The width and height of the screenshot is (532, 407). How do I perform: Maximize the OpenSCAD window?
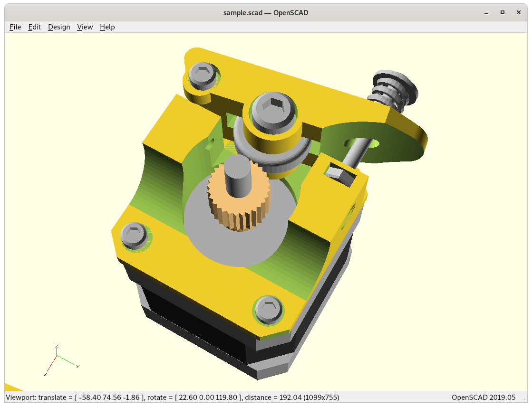tap(502, 13)
